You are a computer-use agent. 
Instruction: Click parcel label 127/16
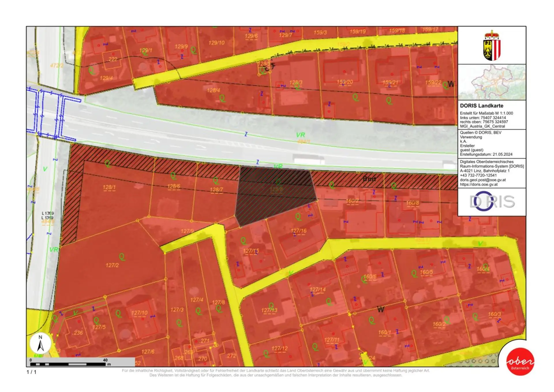298,231
